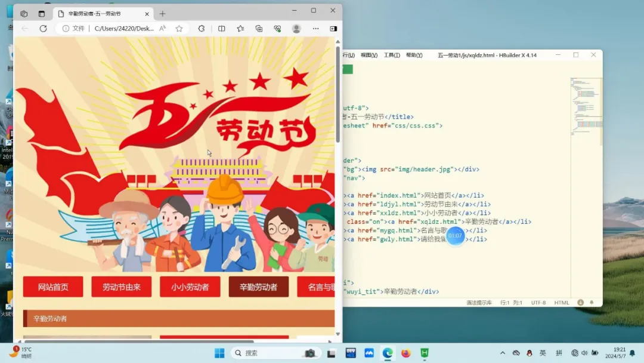The image size is (644, 363).
Task: Click the taskbar 搜索 search box
Action: tap(275, 353)
